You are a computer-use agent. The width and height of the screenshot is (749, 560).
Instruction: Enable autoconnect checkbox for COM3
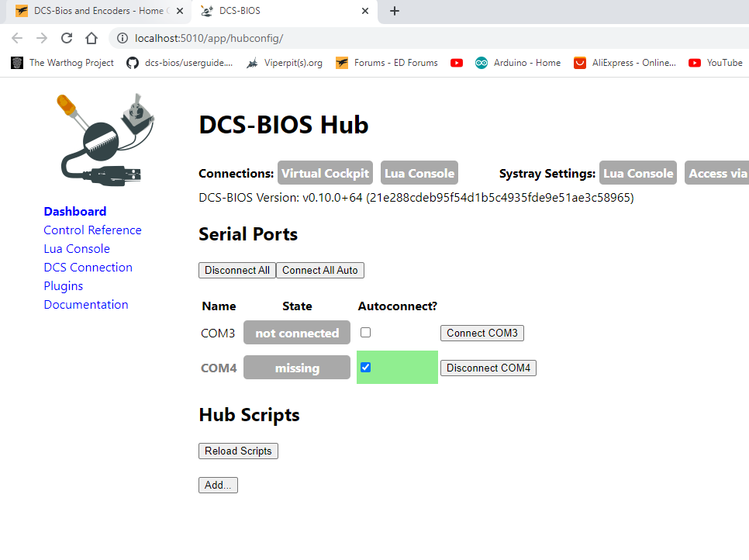[365, 333]
